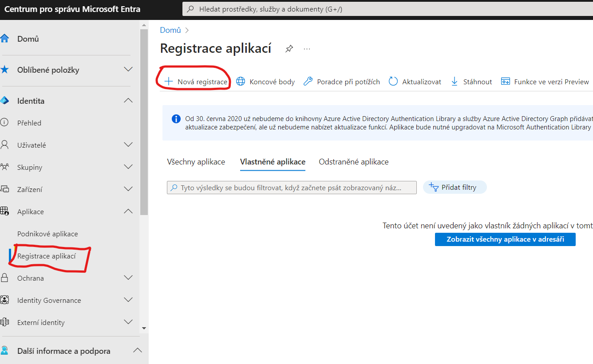Click Zobrazit všechny aplikace v adresáři button

pyautogui.click(x=505, y=239)
